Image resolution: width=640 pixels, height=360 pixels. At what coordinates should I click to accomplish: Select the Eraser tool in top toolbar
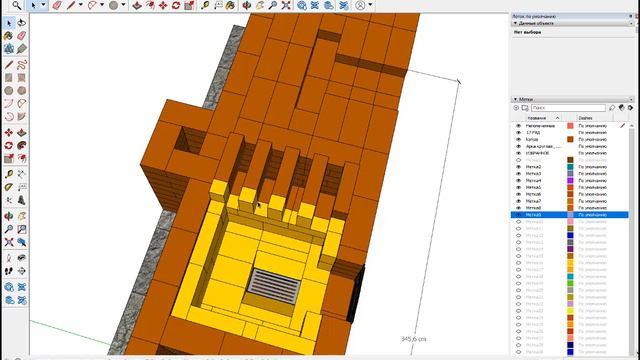click(57, 5)
